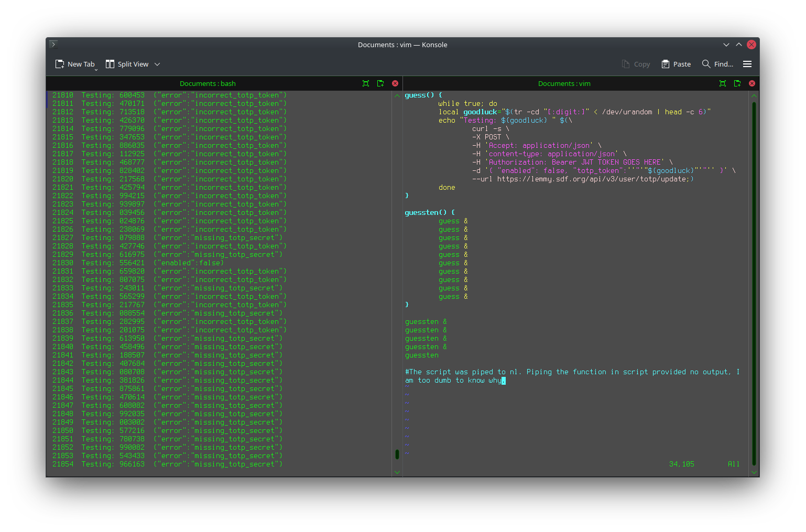Select the Documents : bash pane title

(208, 83)
